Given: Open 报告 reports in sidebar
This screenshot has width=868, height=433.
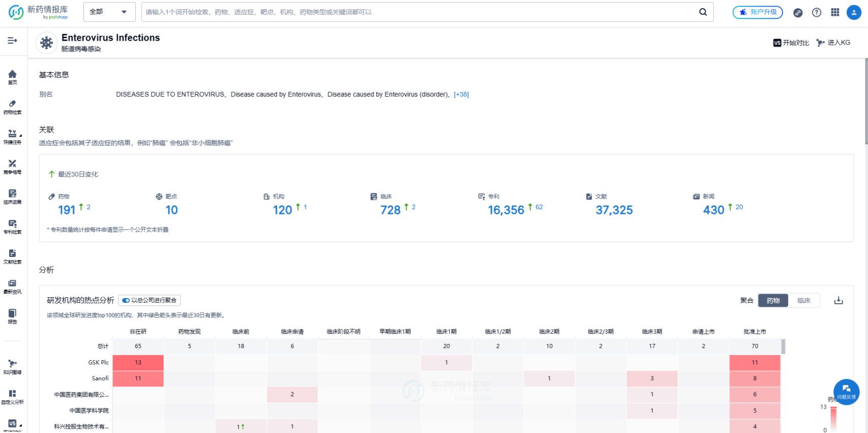Looking at the screenshot, I should pos(12,316).
